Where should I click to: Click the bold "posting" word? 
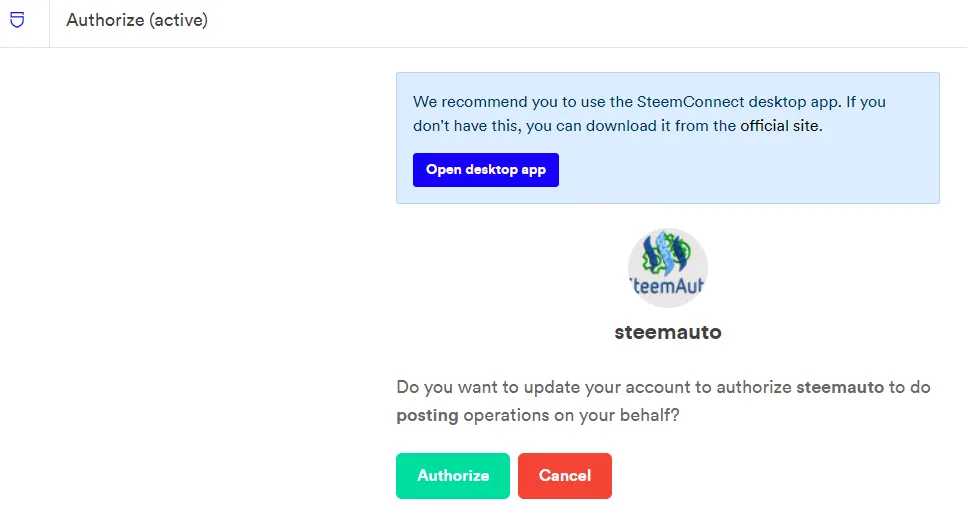tap(427, 415)
